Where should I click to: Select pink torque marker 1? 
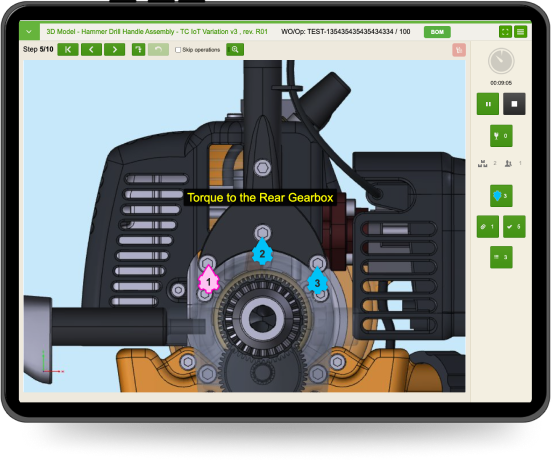pos(208,280)
